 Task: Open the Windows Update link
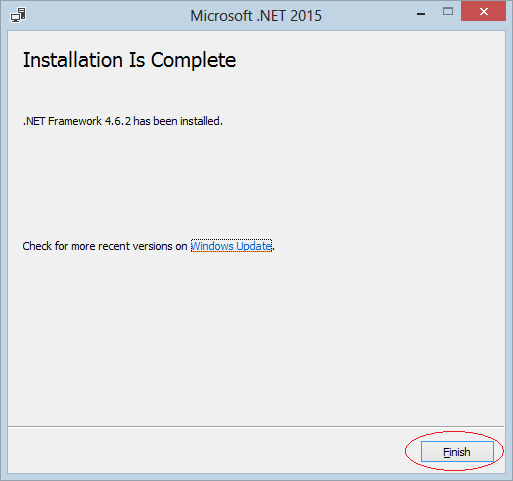pyautogui.click(x=231, y=246)
